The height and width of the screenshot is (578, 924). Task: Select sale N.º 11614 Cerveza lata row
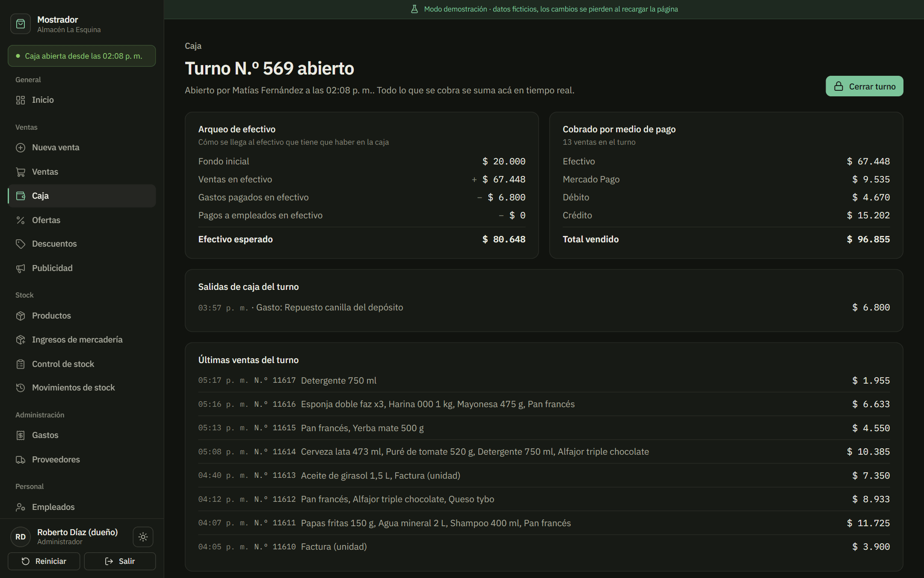tap(544, 452)
